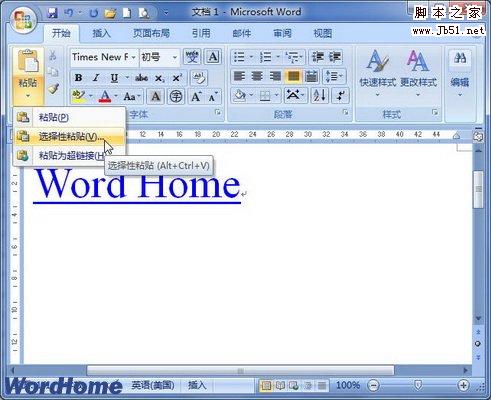The image size is (491, 400).
Task: Open the 视图 tab
Action: [x=323, y=33]
